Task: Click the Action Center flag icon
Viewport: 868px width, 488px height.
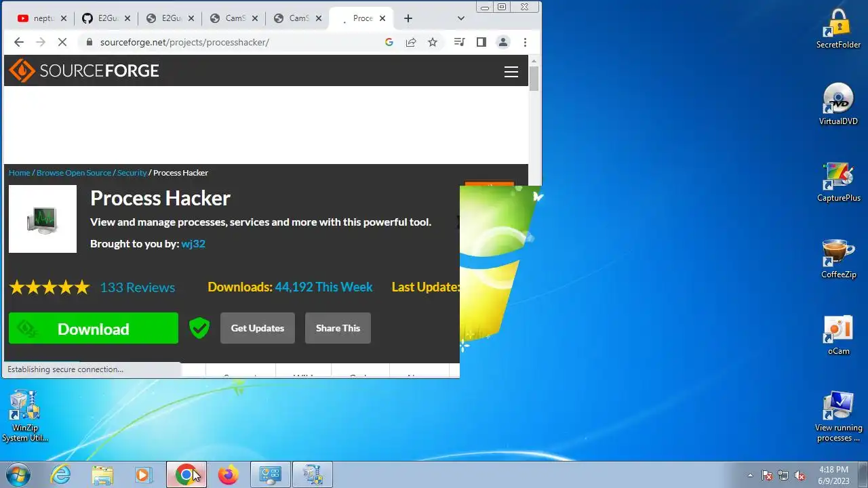Action: pos(767,475)
